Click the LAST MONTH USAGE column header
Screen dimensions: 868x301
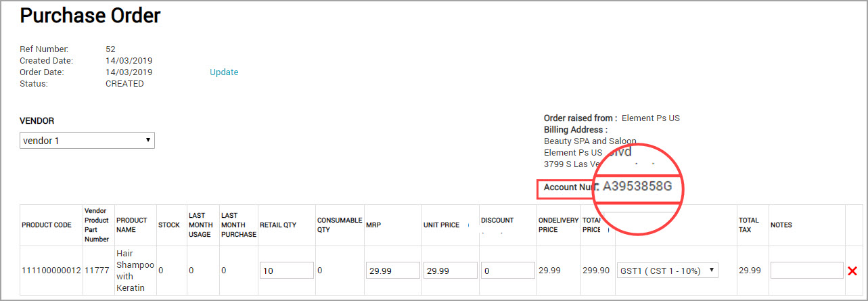click(201, 225)
